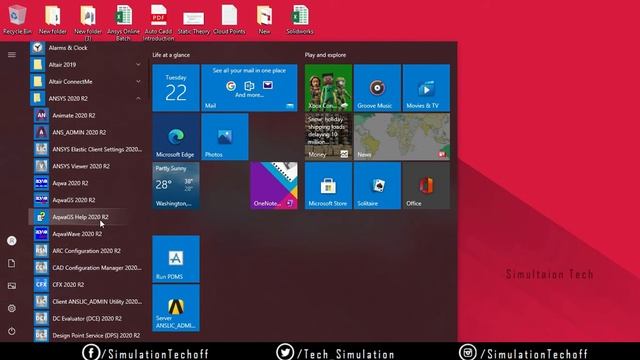Expand the Altair 2019 folder

click(86, 64)
